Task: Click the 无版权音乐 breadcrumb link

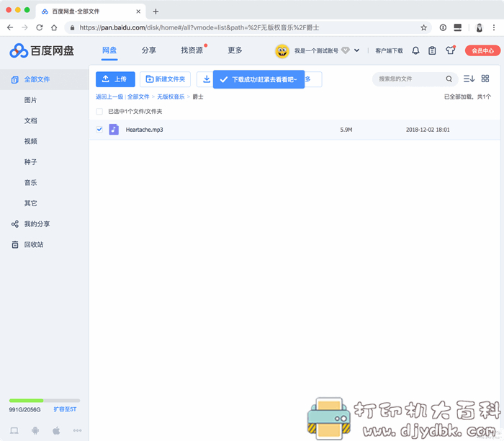Action: 171,97
